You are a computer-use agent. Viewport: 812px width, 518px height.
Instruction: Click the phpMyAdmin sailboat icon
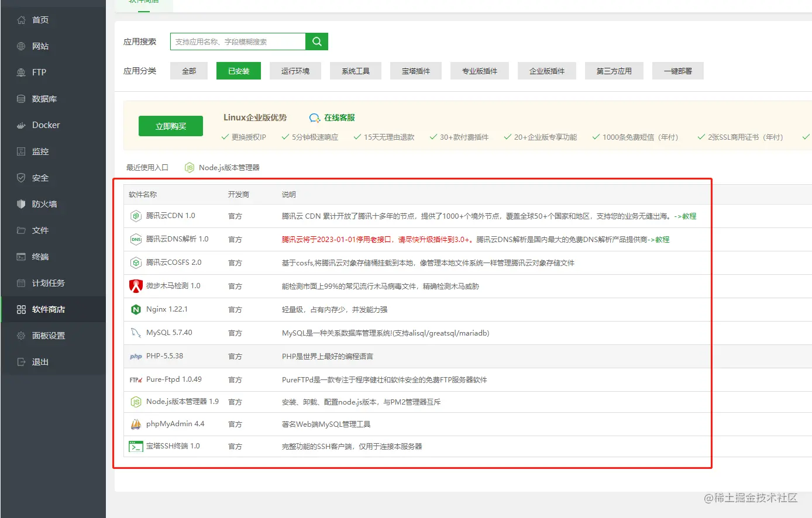(x=136, y=424)
